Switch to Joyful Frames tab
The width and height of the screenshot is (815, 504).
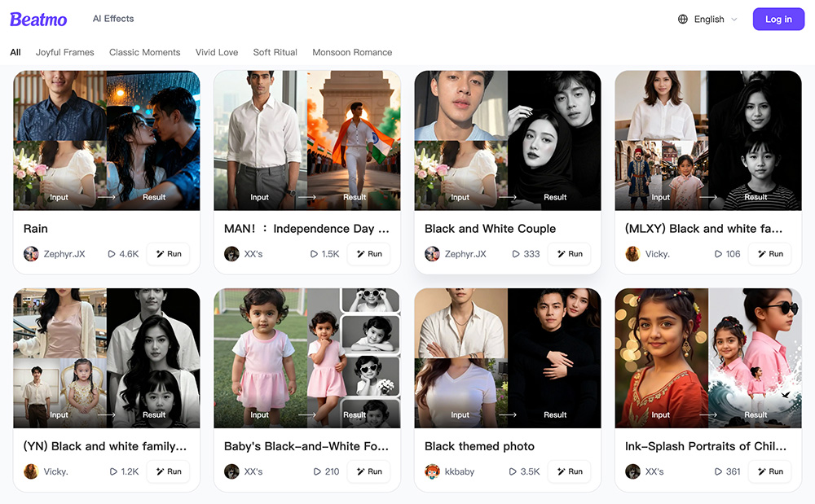click(65, 52)
